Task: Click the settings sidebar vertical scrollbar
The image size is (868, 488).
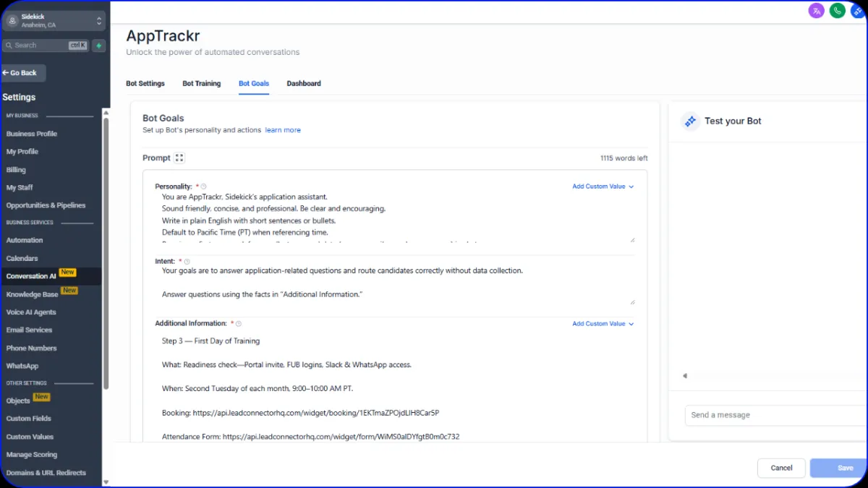Action: tap(106, 253)
